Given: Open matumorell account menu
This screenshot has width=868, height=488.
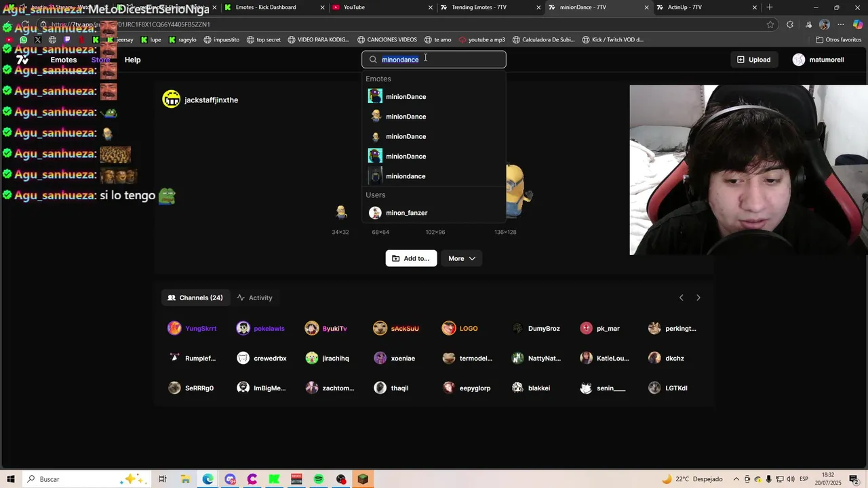Looking at the screenshot, I should (x=818, y=60).
